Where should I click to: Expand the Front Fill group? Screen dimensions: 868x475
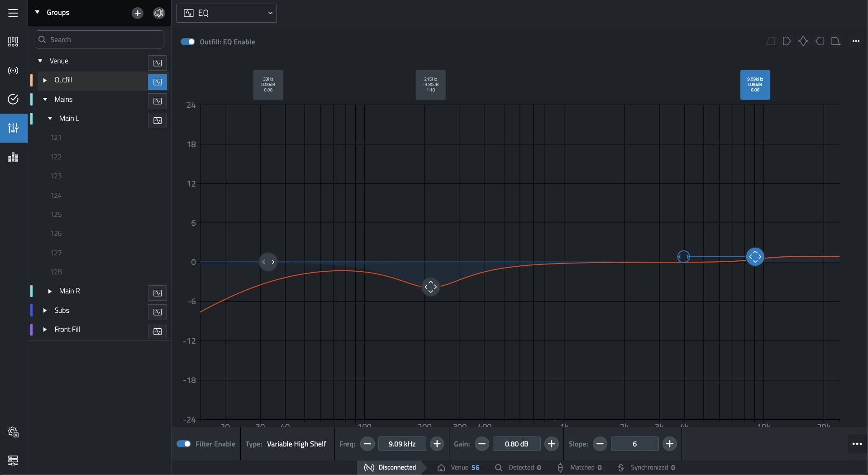pos(45,329)
